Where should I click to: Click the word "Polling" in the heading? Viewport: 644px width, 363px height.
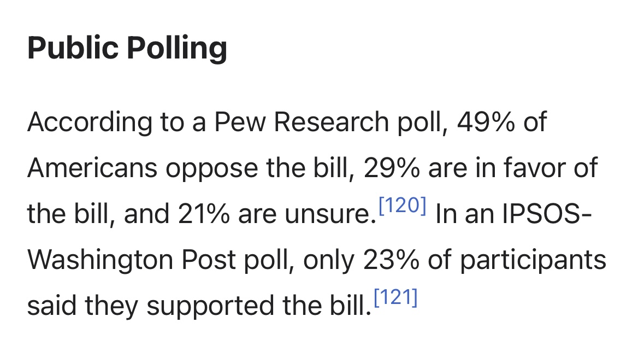177,49
